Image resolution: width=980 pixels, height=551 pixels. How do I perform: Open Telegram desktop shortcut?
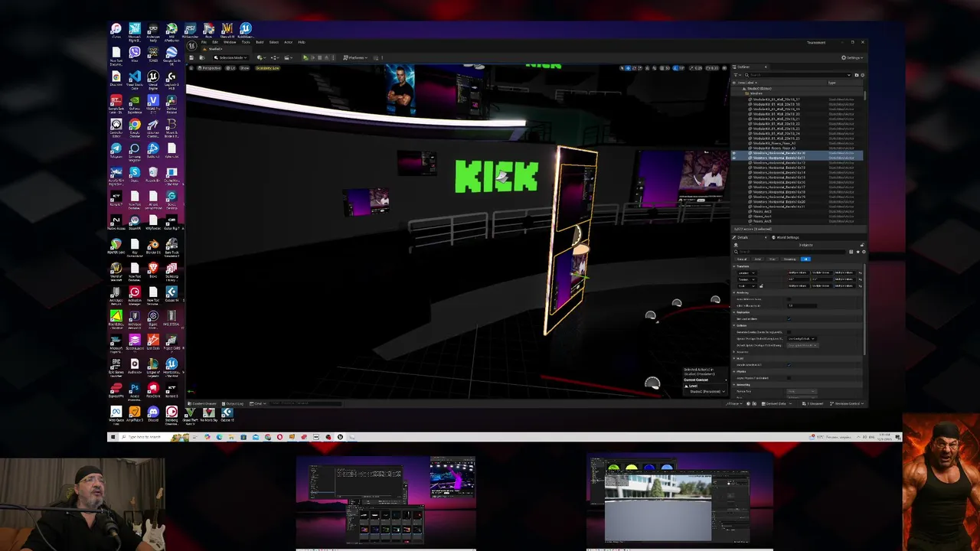point(116,149)
